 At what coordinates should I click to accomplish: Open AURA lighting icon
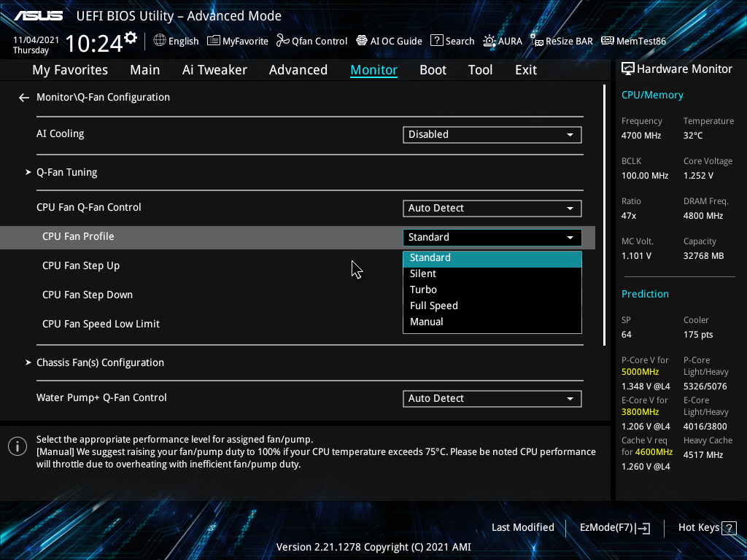(x=489, y=41)
